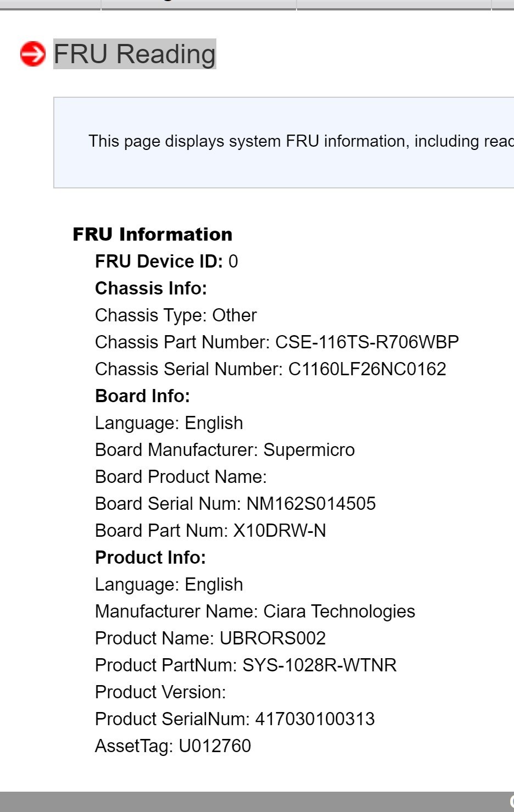The image size is (514, 812).
Task: Click the page description info box
Action: tap(283, 142)
